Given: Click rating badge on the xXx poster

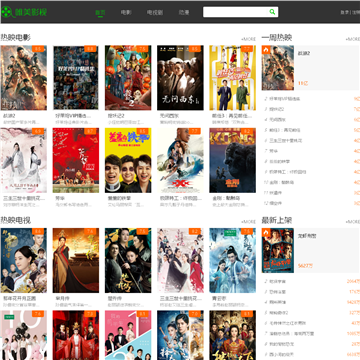Looking at the screenshot, I should click(x=195, y=132).
